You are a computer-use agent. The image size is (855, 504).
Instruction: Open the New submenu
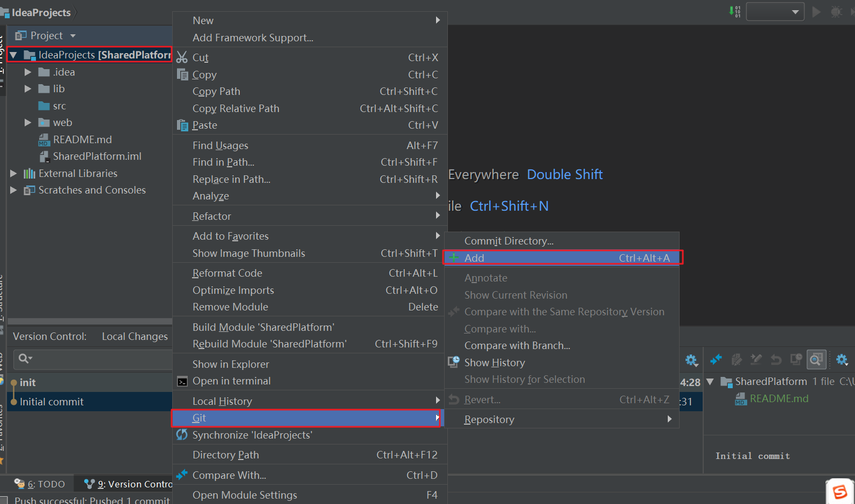point(309,20)
